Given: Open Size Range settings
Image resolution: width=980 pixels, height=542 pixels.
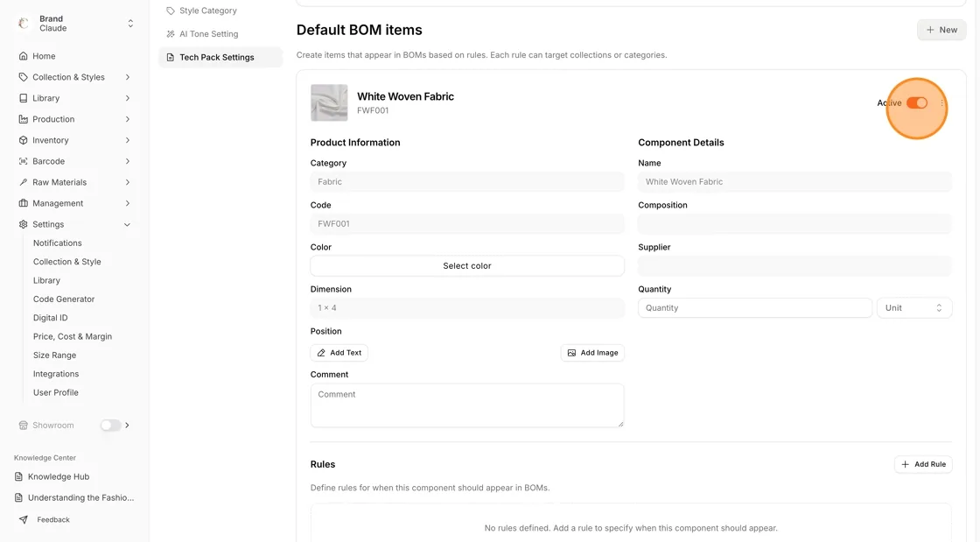Looking at the screenshot, I should pos(54,355).
